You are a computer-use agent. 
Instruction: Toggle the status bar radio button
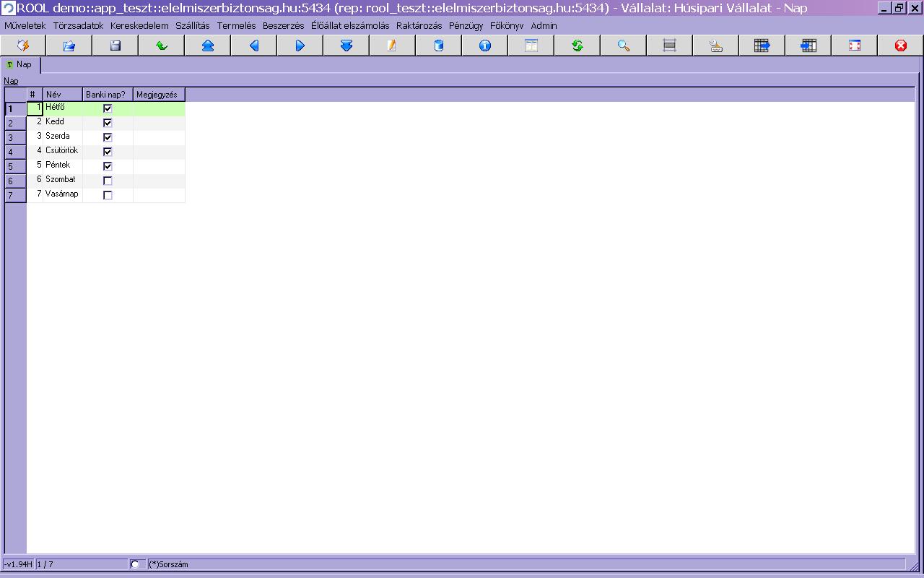click(135, 564)
